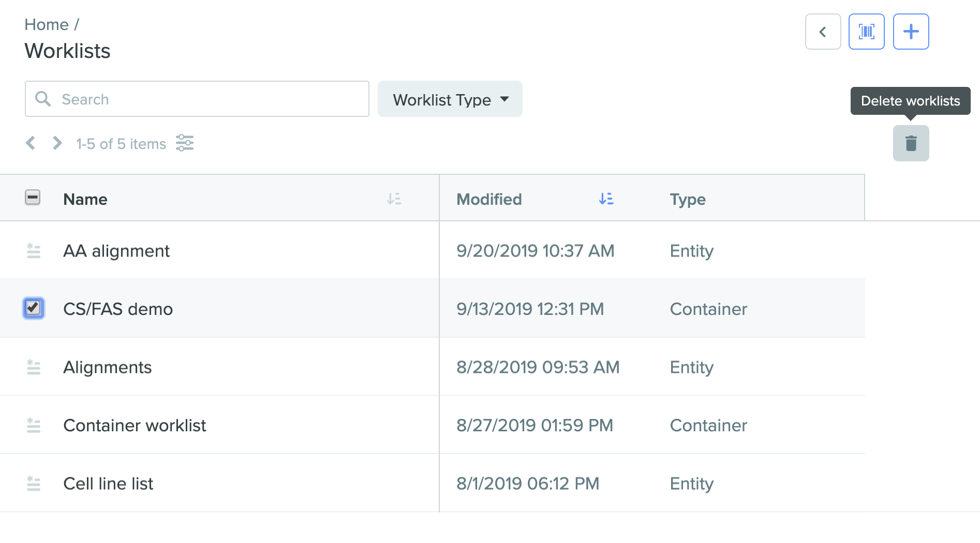Click the Home breadcrumb link

pos(47,24)
